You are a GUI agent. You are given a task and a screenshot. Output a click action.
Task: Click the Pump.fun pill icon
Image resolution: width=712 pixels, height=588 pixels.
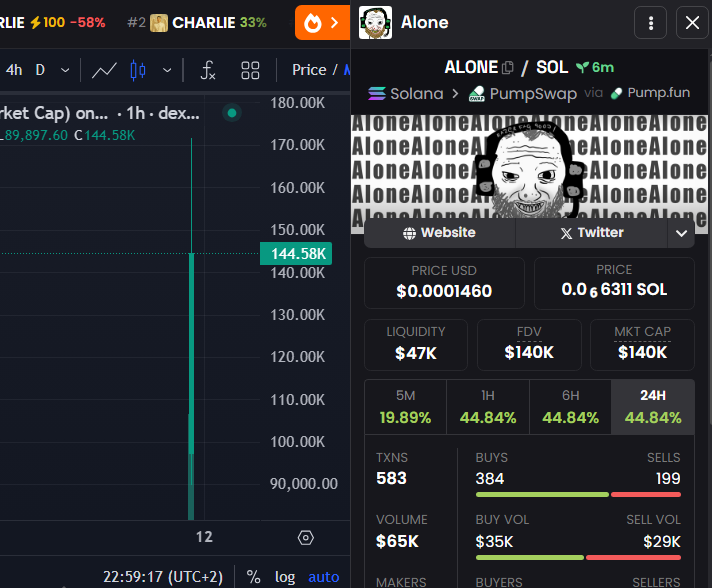(x=616, y=94)
